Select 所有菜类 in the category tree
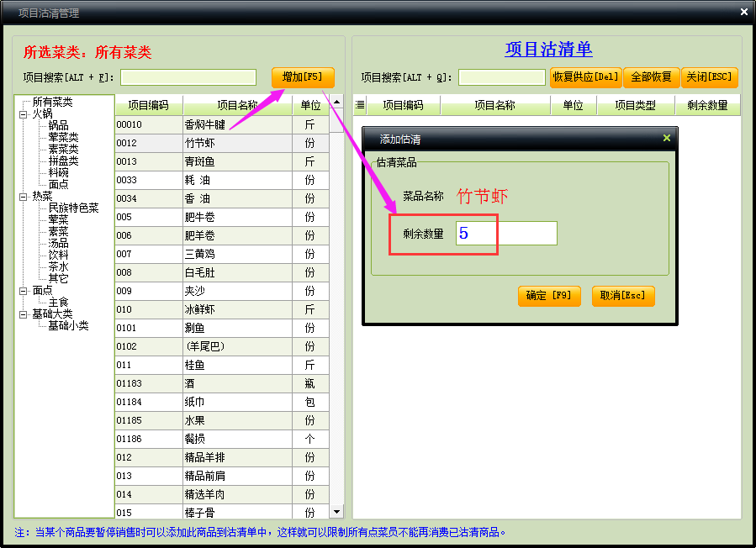Image resolution: width=756 pixels, height=548 pixels. [52, 102]
